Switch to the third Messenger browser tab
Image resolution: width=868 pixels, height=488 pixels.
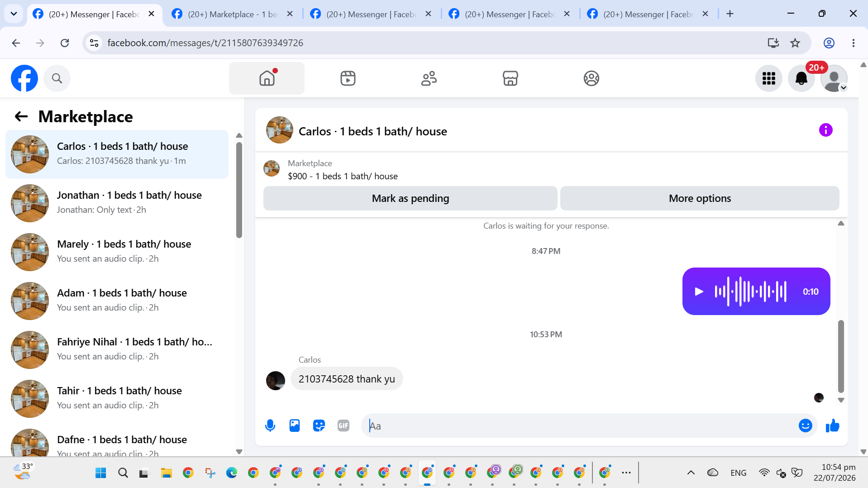(x=371, y=14)
